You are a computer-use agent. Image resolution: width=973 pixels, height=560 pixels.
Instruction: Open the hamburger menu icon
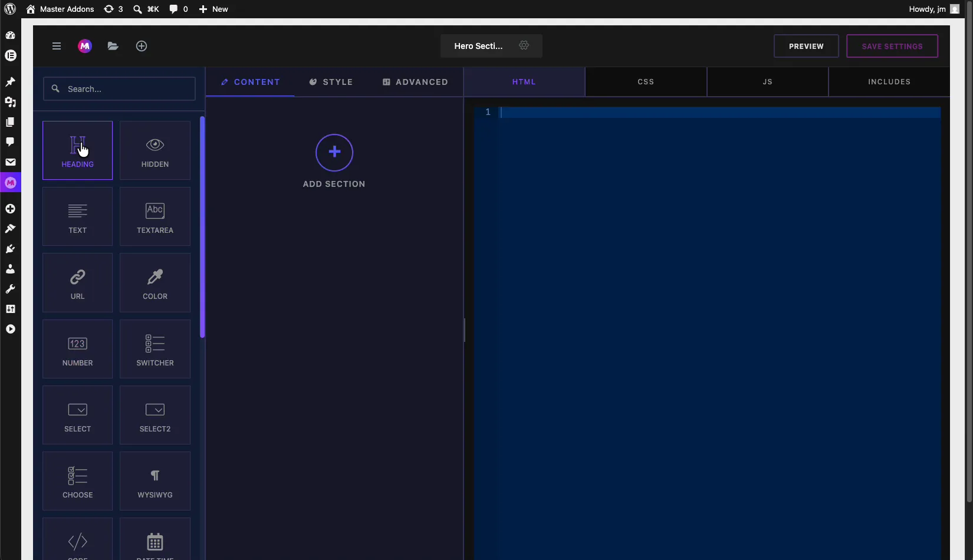click(57, 46)
